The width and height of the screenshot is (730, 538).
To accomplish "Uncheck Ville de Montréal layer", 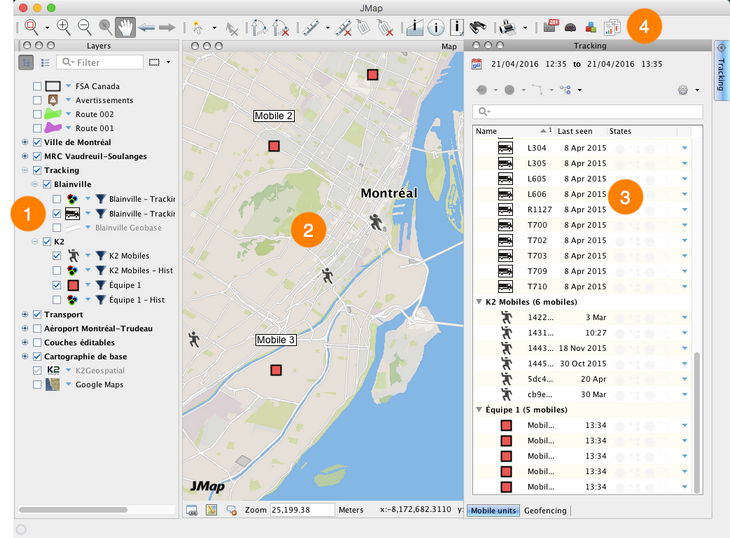I will pos(37,142).
